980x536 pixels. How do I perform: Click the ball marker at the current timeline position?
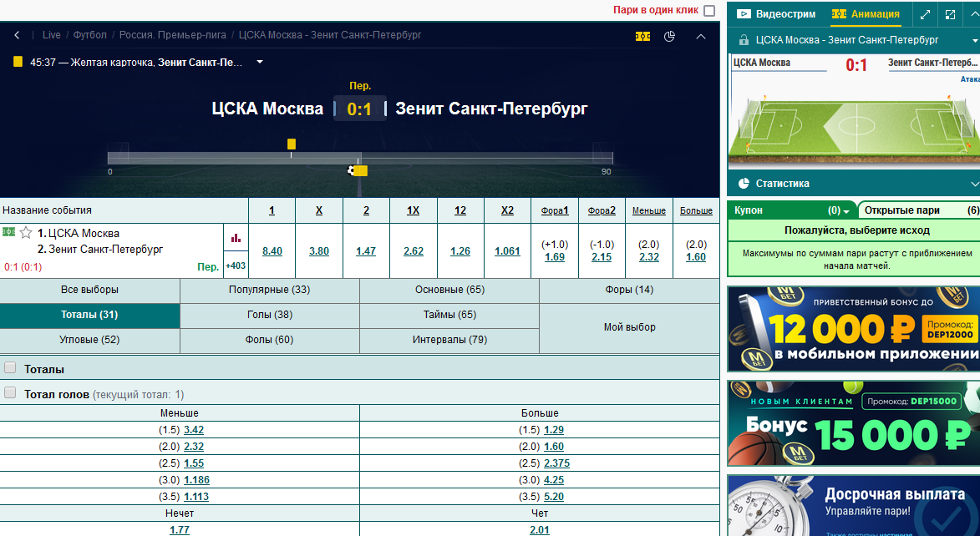352,170
